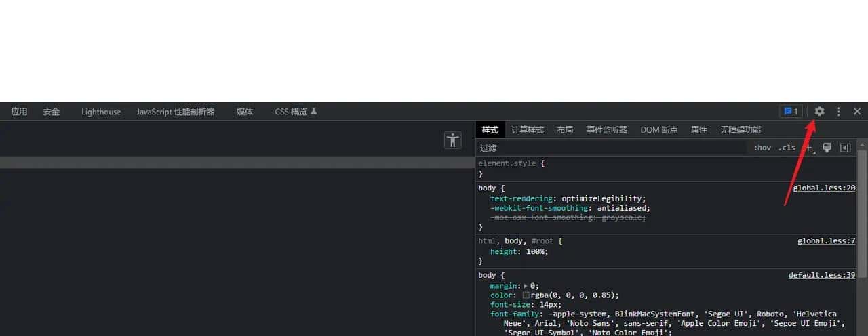Select the DOM 断点 sub-tab
868x336 pixels.
pos(659,129)
